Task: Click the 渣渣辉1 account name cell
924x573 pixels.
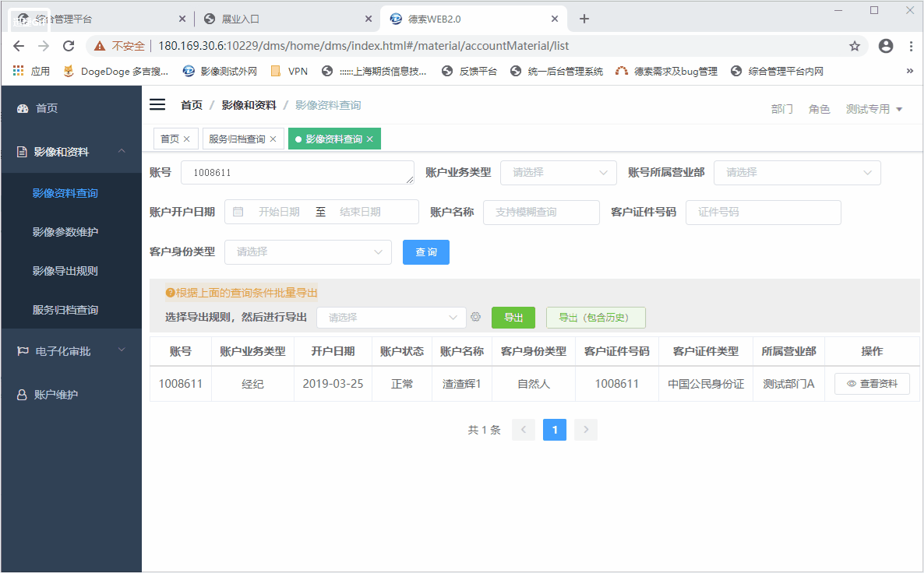Action: tap(461, 383)
